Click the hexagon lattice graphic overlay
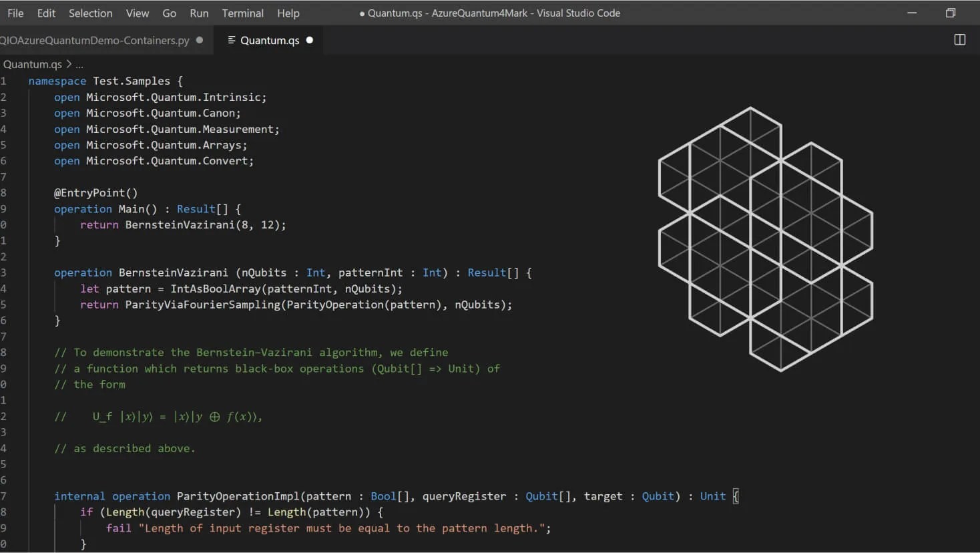This screenshot has height=553, width=980. pyautogui.click(x=765, y=239)
